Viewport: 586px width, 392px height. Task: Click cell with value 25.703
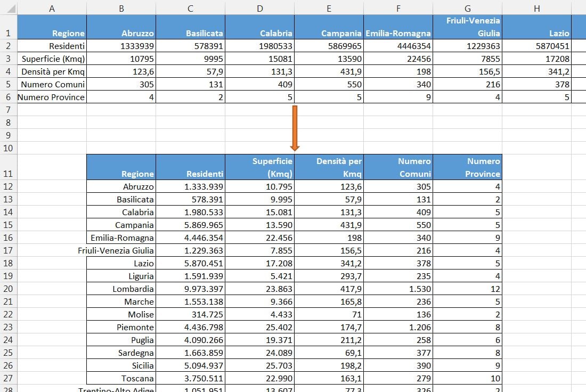[x=260, y=365]
